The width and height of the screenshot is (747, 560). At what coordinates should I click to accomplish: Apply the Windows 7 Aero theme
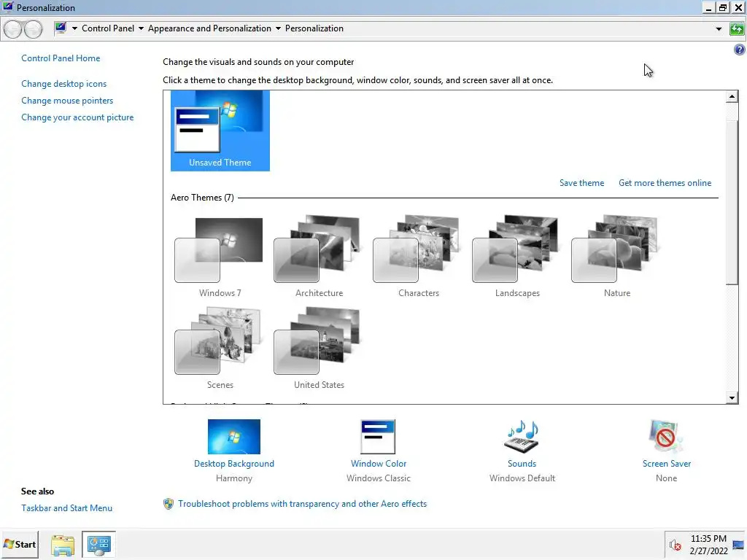[x=220, y=257]
